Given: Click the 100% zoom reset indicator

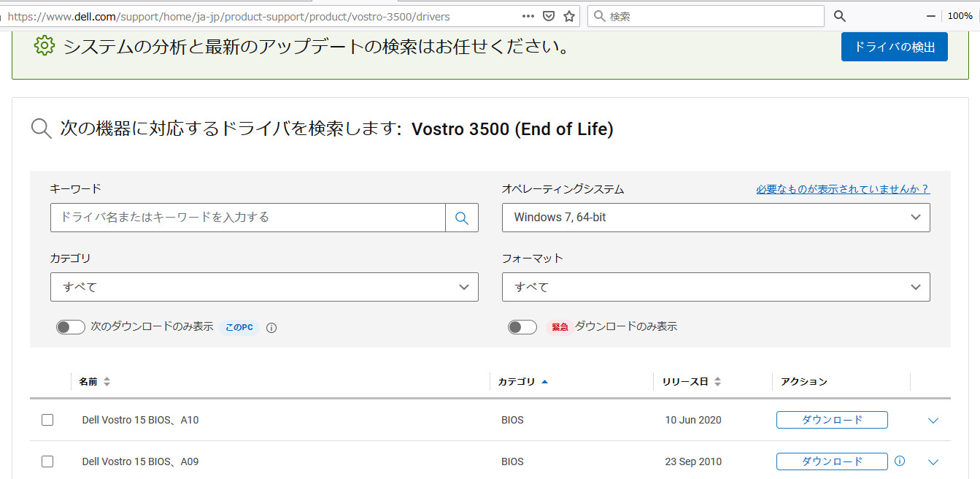Looking at the screenshot, I should tap(960, 16).
